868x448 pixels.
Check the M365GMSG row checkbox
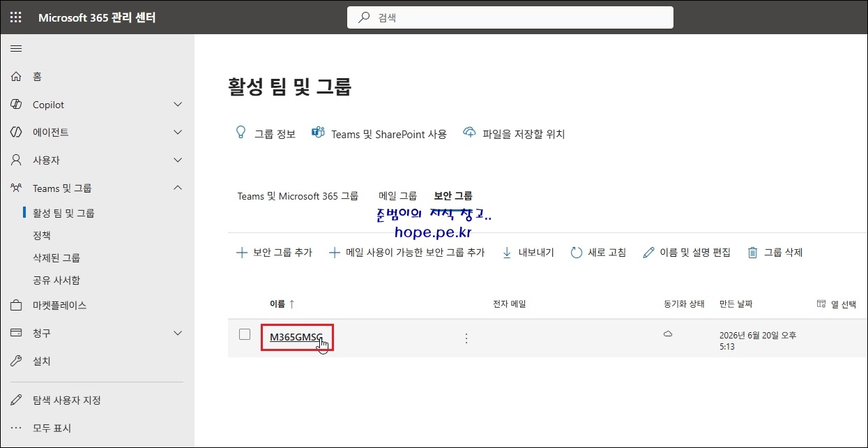point(245,334)
